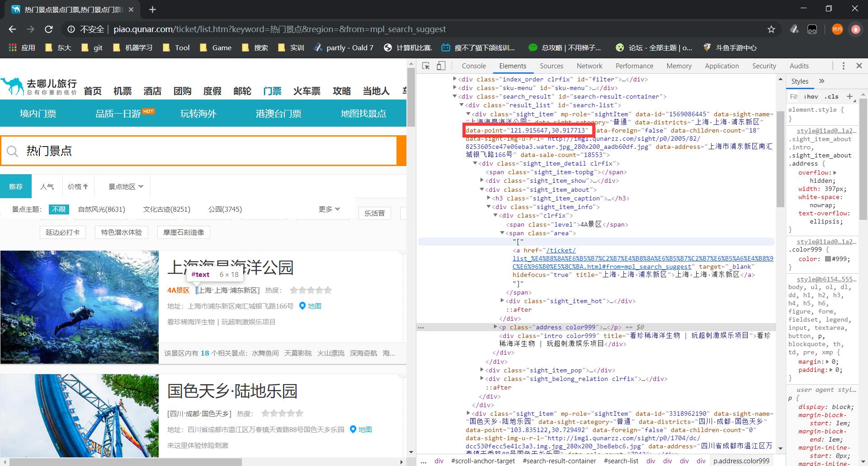Open the 东大 bookmark folder
868x466 pixels.
58,48
